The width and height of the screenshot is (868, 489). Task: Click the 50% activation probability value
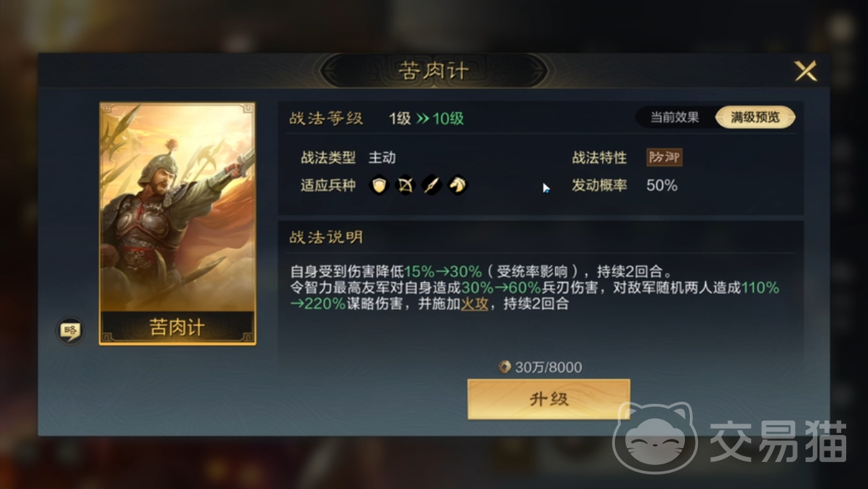pyautogui.click(x=662, y=186)
